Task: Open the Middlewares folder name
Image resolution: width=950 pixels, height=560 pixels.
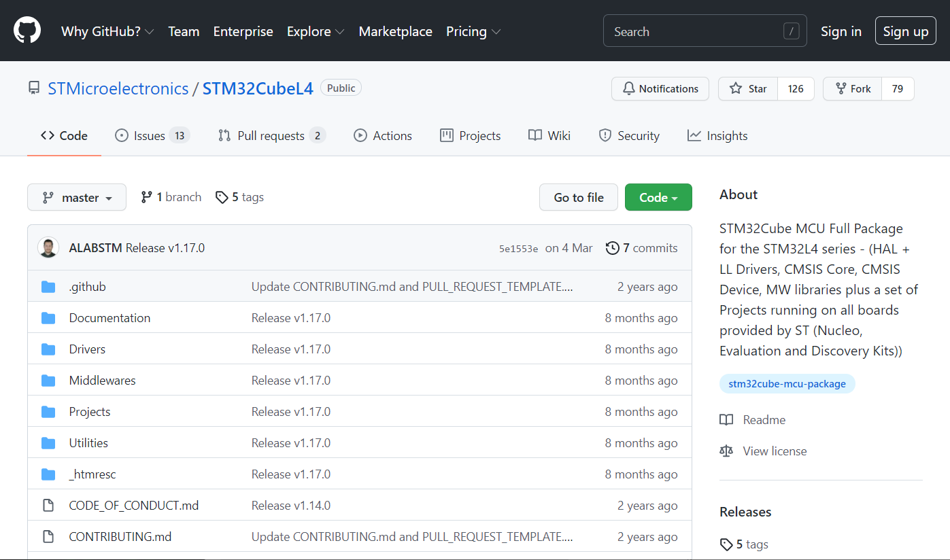Action: (103, 381)
